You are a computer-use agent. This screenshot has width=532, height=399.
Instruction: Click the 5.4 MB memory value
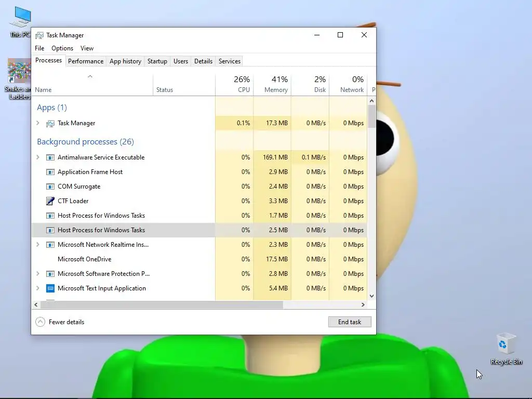[278, 288]
